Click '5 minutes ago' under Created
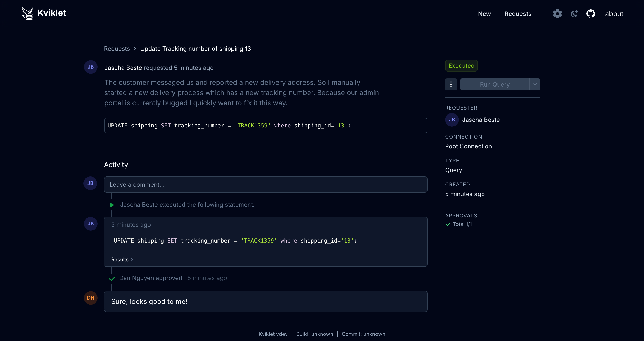Screen dimensions: 644x341 click(465, 194)
